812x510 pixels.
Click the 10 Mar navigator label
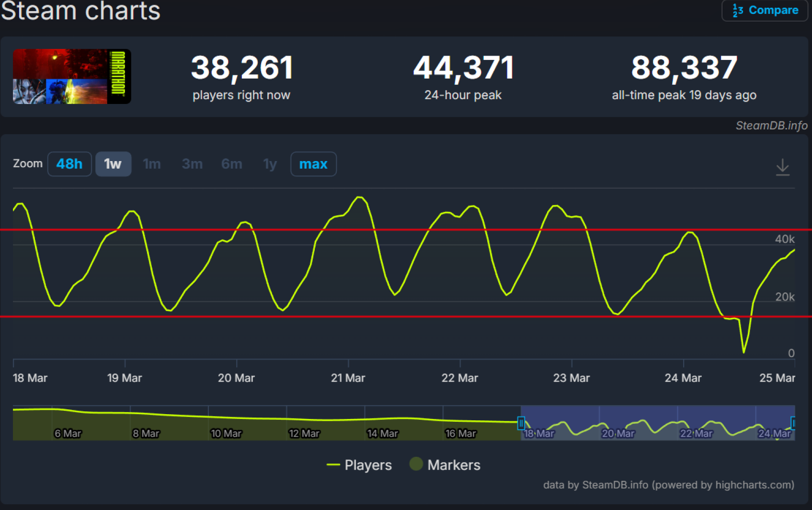pos(226,433)
